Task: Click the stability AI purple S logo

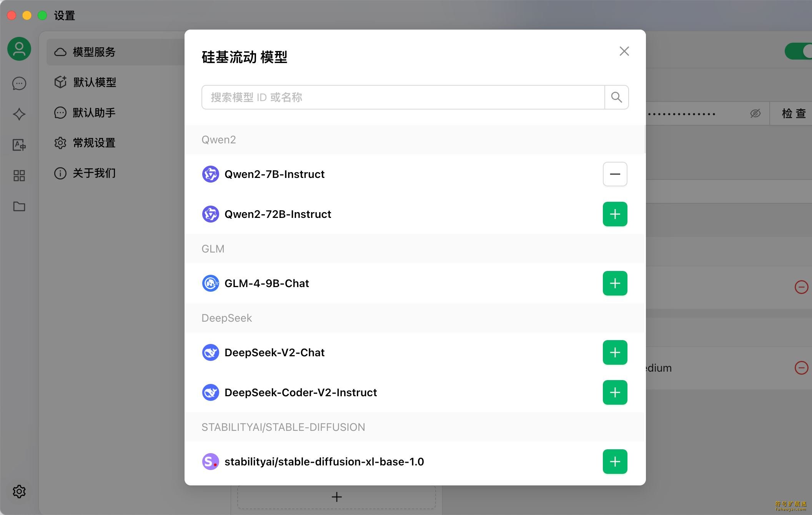Action: [211, 462]
